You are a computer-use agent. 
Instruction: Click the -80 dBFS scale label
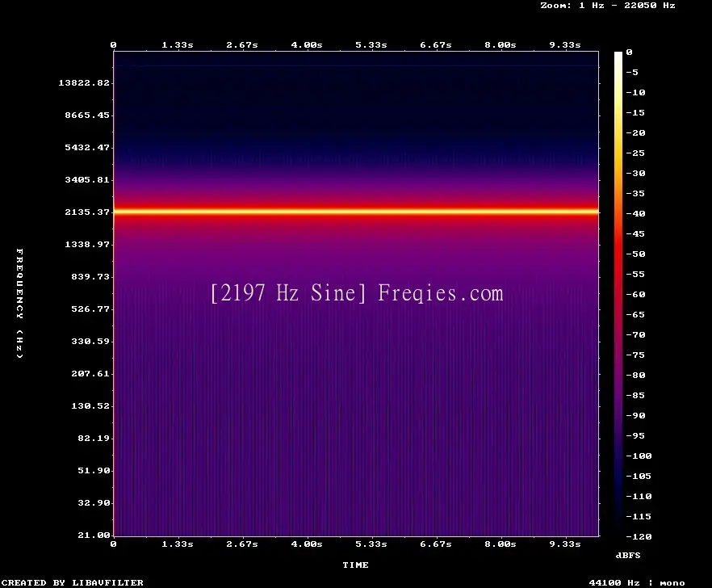pyautogui.click(x=635, y=376)
